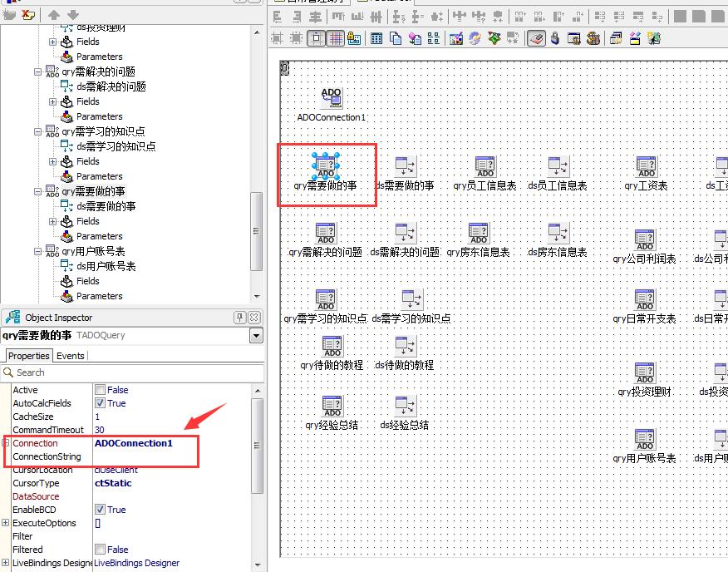Switch to the Events tab

70,356
